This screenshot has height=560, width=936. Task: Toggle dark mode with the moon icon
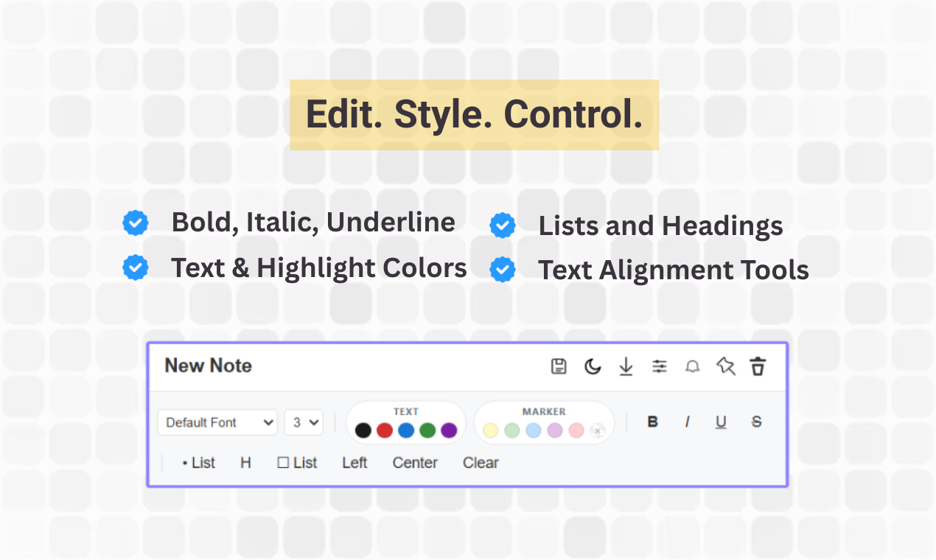pyautogui.click(x=593, y=366)
